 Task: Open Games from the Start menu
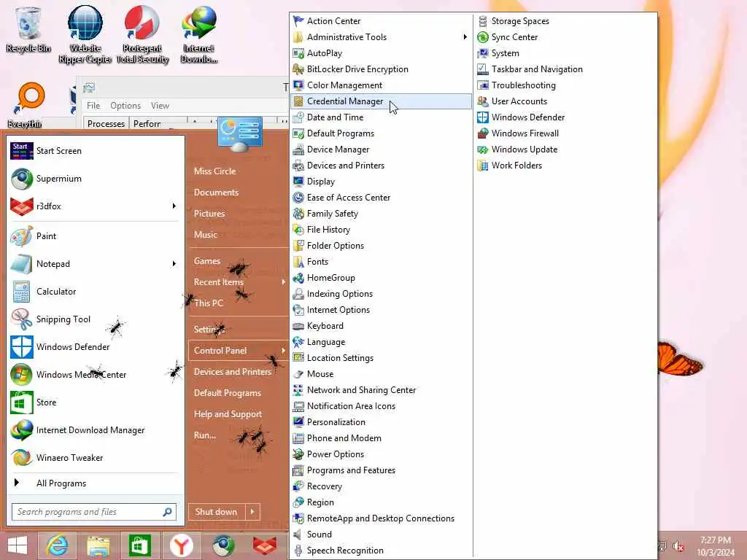click(207, 261)
